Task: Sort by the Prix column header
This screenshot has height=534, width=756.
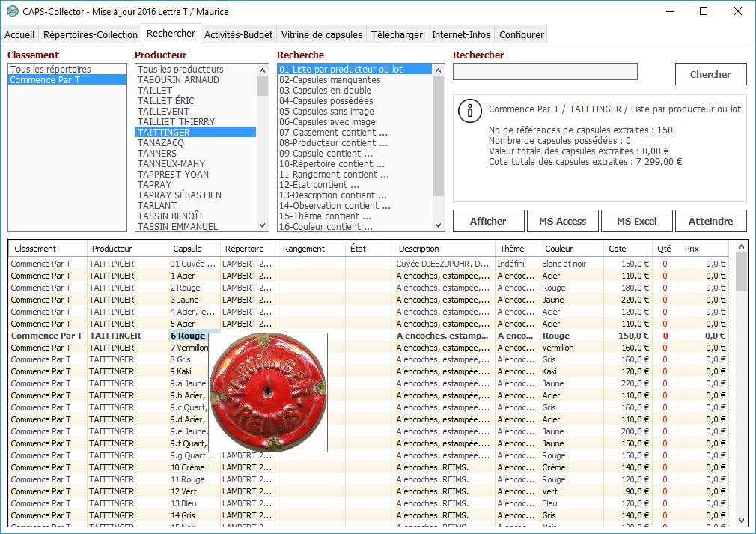Action: coord(704,249)
